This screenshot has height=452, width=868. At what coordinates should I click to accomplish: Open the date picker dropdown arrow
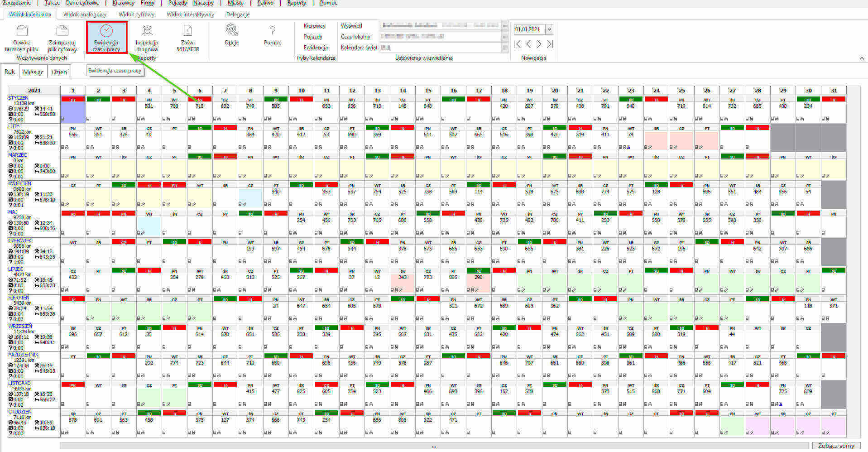(x=549, y=29)
